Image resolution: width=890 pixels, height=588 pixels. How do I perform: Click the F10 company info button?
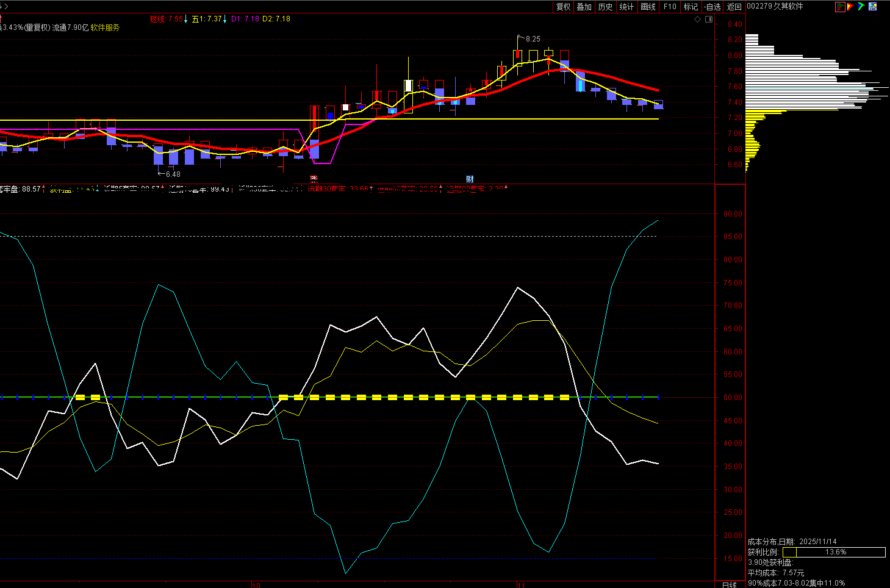(670, 7)
